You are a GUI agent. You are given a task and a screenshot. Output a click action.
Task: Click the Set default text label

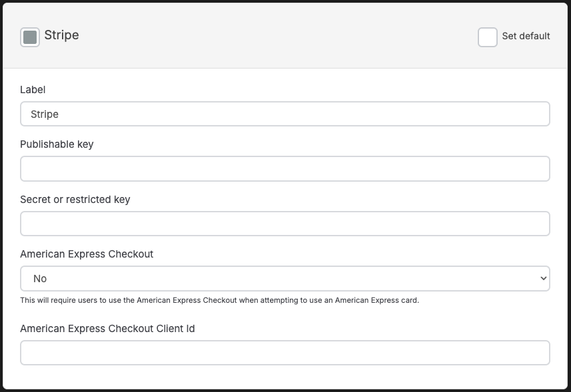[x=526, y=36]
